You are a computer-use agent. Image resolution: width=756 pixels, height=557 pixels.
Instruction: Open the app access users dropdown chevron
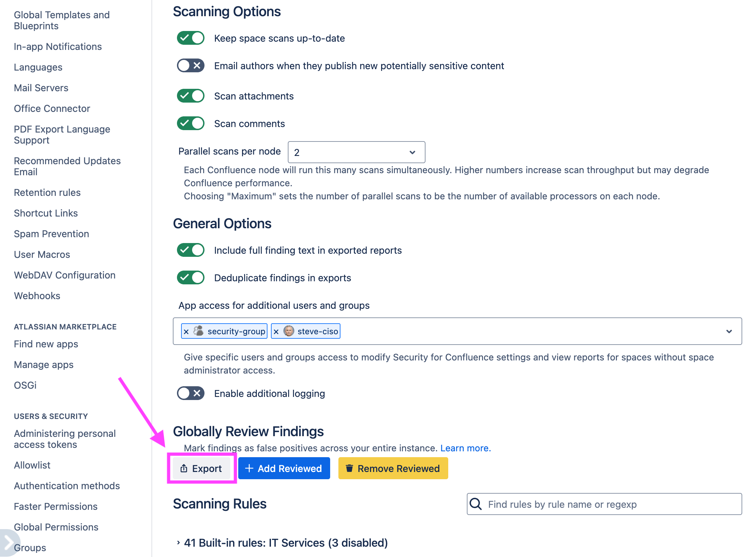729,331
